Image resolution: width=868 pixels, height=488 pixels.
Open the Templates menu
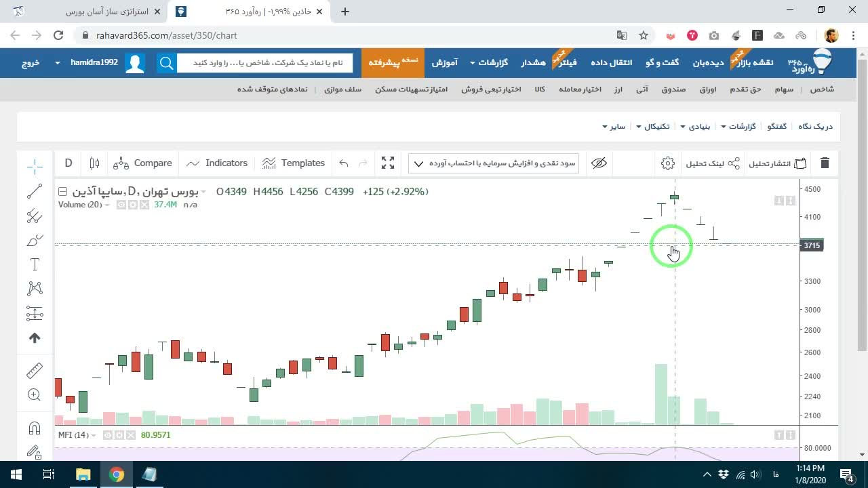click(294, 163)
